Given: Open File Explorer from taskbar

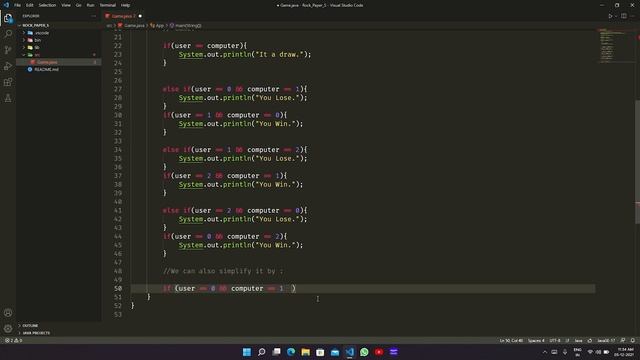Looking at the screenshot, I should point(306,352).
